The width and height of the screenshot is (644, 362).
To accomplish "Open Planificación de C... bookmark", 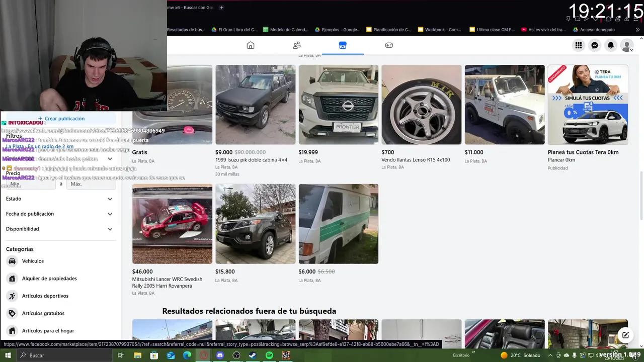I will pos(389,30).
